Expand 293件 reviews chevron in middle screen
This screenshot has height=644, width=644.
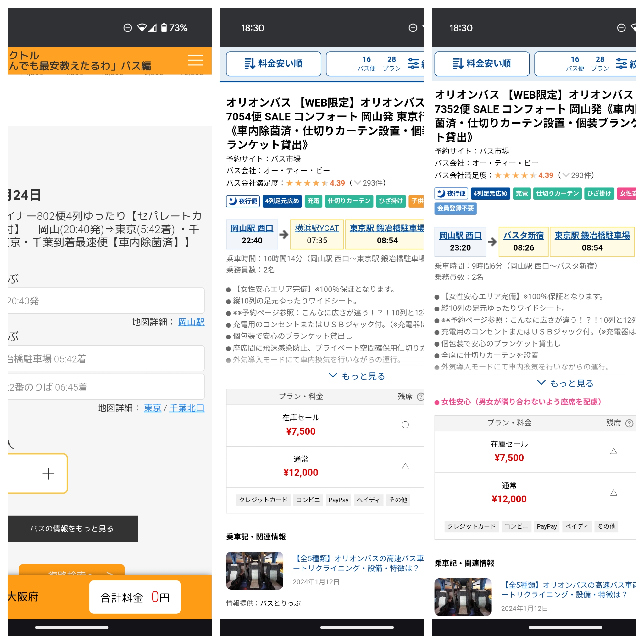[x=358, y=183]
